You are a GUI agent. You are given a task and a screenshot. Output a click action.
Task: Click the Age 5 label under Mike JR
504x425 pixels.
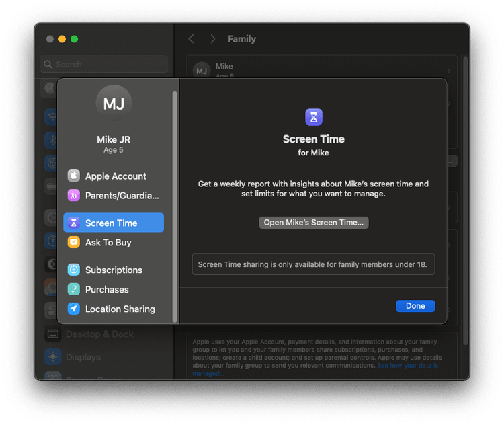point(113,150)
